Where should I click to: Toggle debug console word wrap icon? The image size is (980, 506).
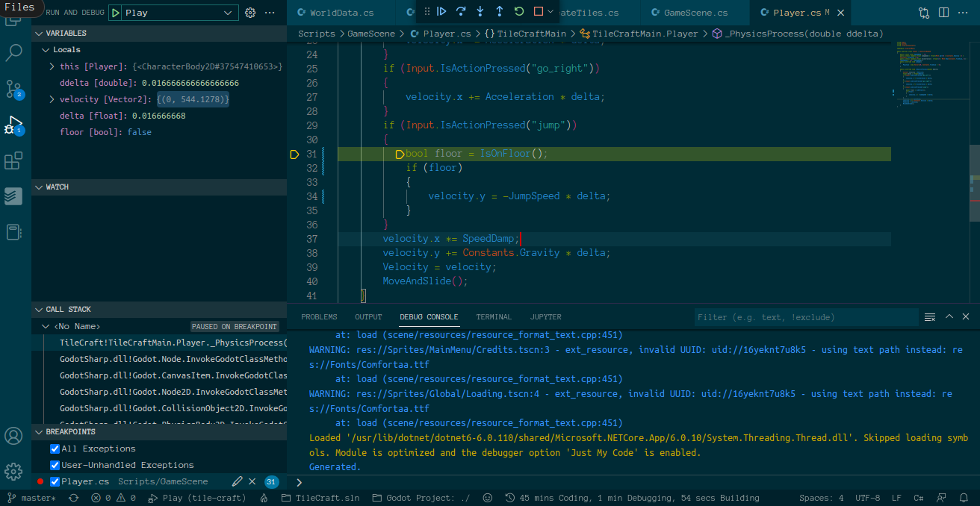930,317
